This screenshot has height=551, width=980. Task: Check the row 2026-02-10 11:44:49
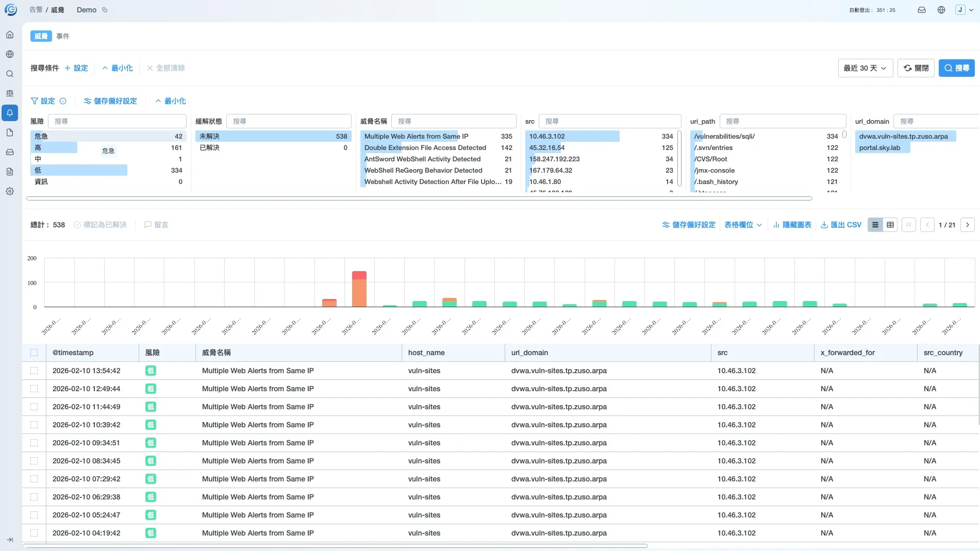[34, 407]
